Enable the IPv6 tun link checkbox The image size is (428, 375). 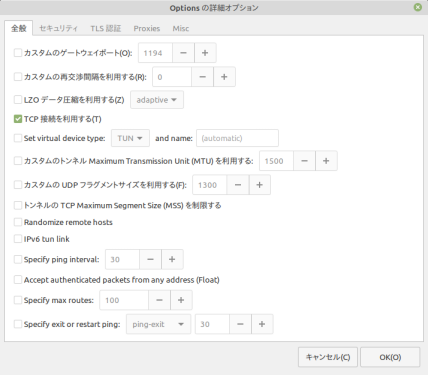click(18, 239)
